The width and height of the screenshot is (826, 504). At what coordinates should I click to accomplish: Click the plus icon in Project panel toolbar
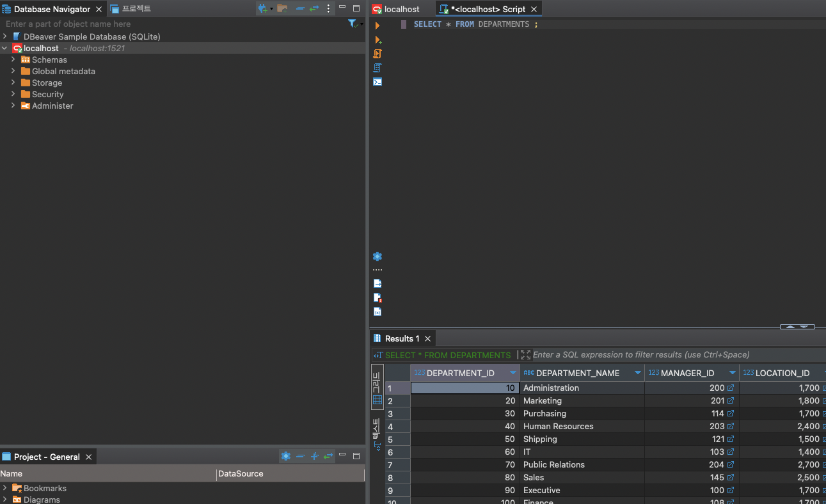pyautogui.click(x=314, y=456)
